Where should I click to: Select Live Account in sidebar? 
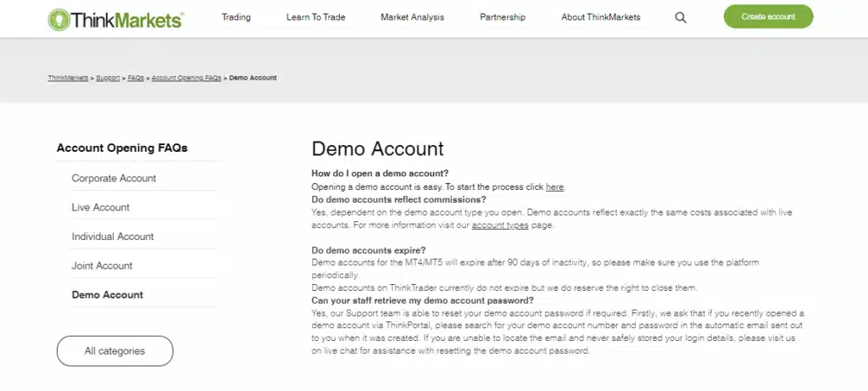pos(100,208)
